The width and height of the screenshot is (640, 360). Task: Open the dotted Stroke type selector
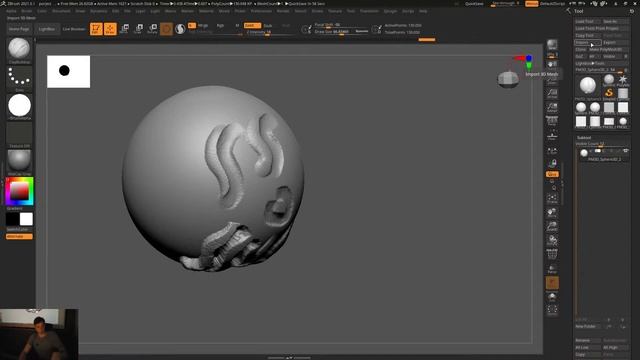[19, 77]
